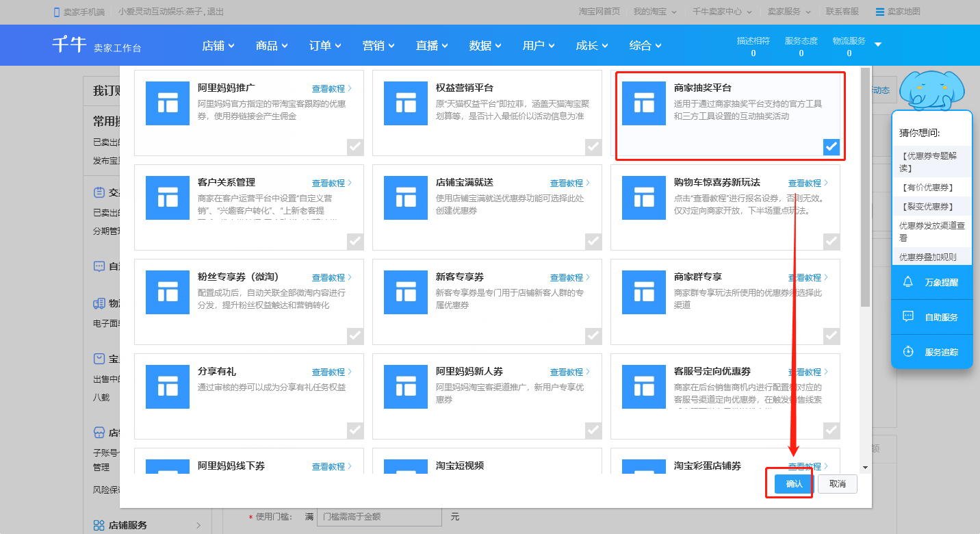Open the 千牛卖家中心 dropdown
The height and width of the screenshot is (534, 980).
pyautogui.click(x=722, y=12)
